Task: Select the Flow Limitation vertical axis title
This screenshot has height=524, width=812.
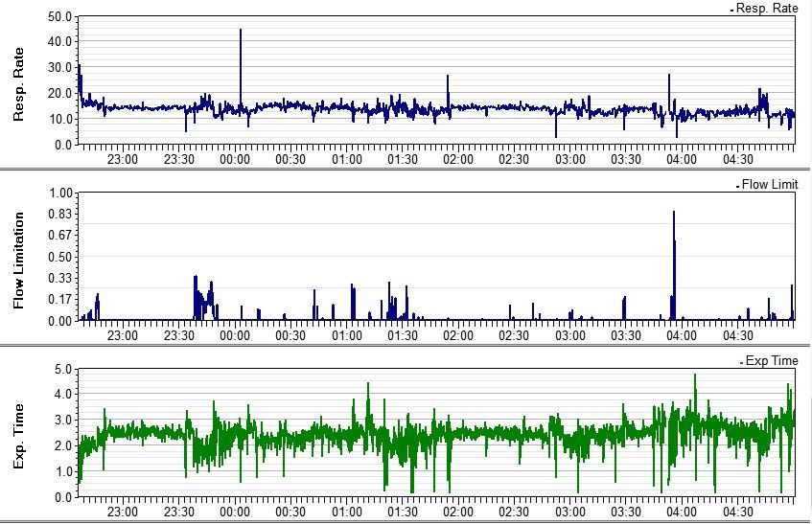Action: point(18,257)
